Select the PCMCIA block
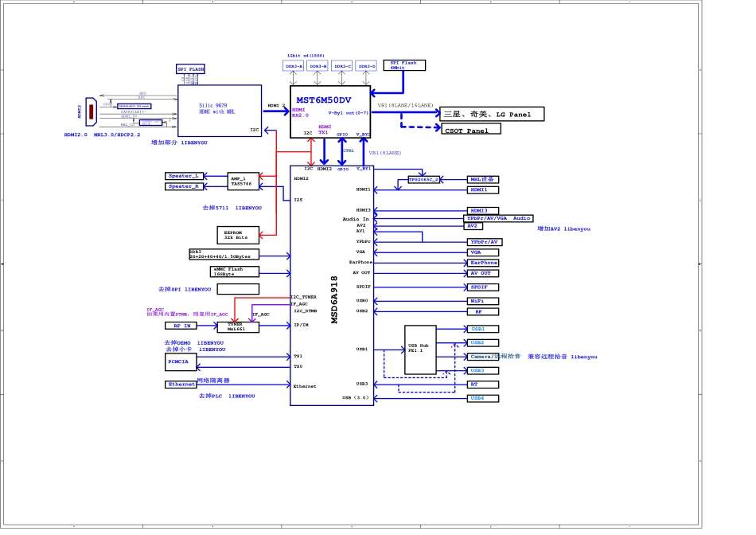 pyautogui.click(x=182, y=361)
